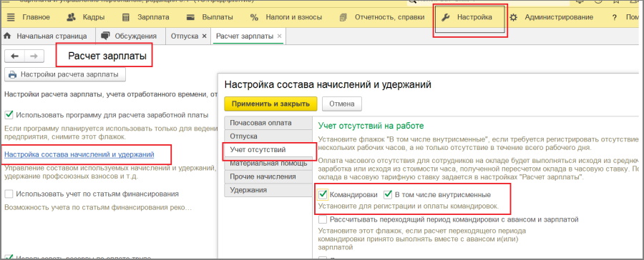Enable Использовать учет по статьям финансирования
The image size is (644, 260).
click(x=9, y=194)
